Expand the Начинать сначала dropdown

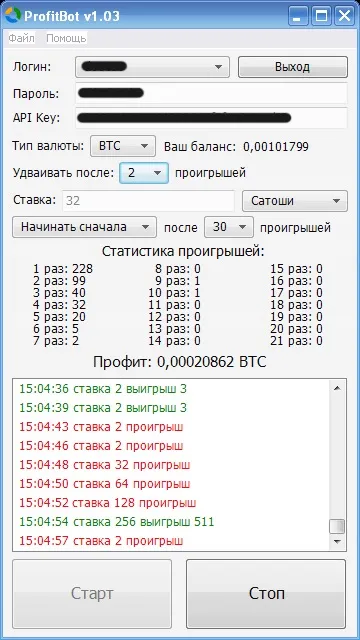coord(84,227)
